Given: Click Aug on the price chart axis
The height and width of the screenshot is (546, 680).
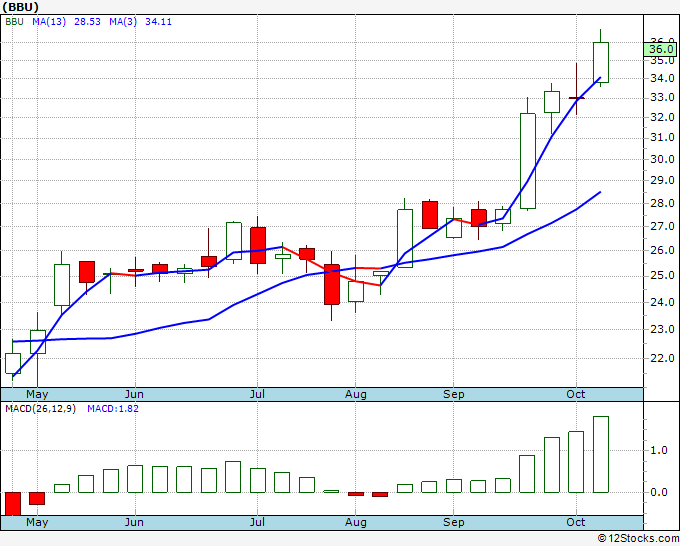Looking at the screenshot, I should click(356, 395).
